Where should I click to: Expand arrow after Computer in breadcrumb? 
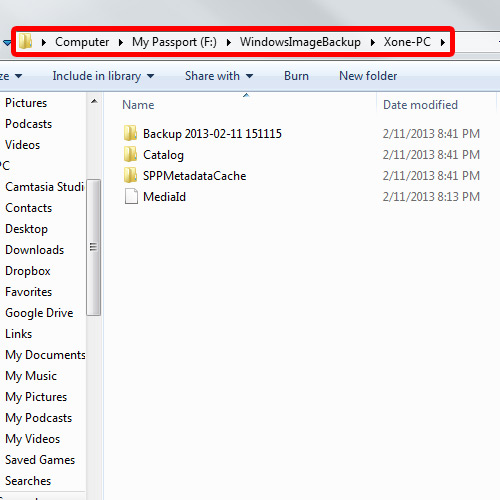point(121,42)
